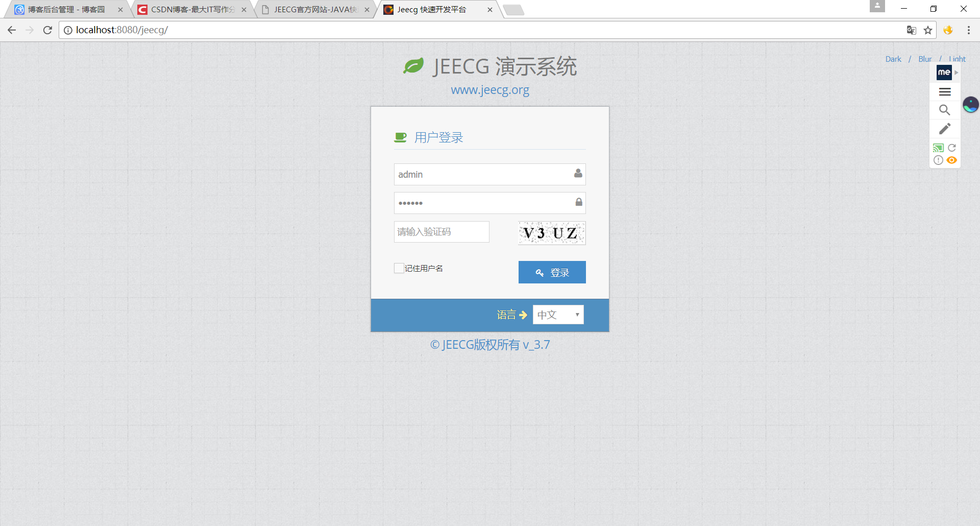Toggle the orange eye icon in side panel
The image size is (980, 526).
coord(952,160)
